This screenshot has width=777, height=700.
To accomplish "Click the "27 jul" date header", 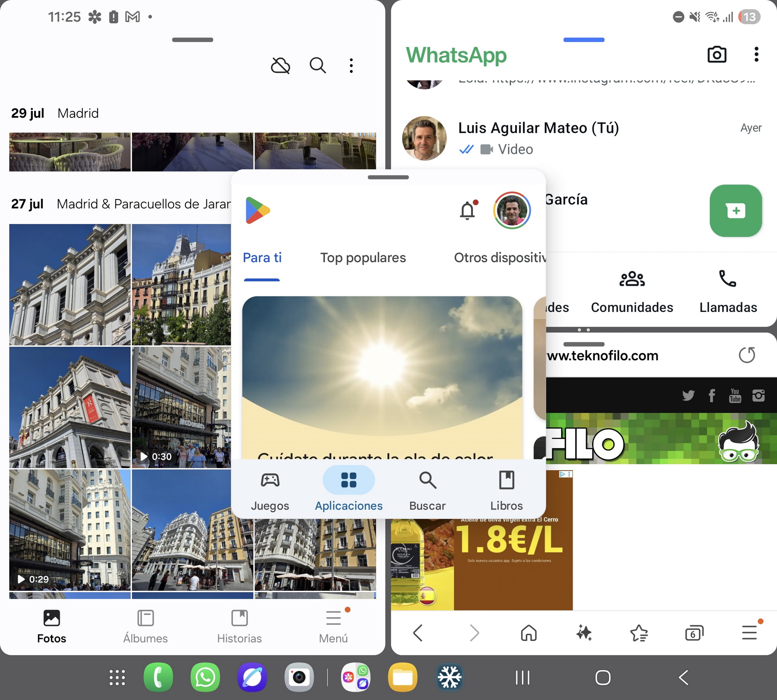I will (x=27, y=204).
